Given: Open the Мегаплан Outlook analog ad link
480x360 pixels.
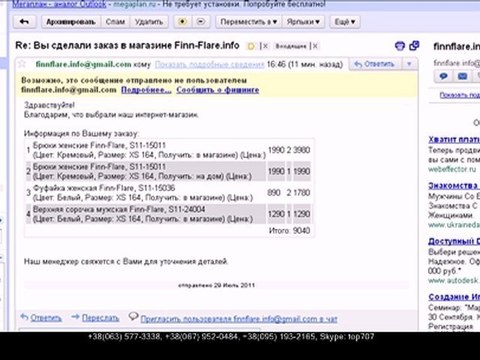Looking at the screenshot, I should [59, 4].
